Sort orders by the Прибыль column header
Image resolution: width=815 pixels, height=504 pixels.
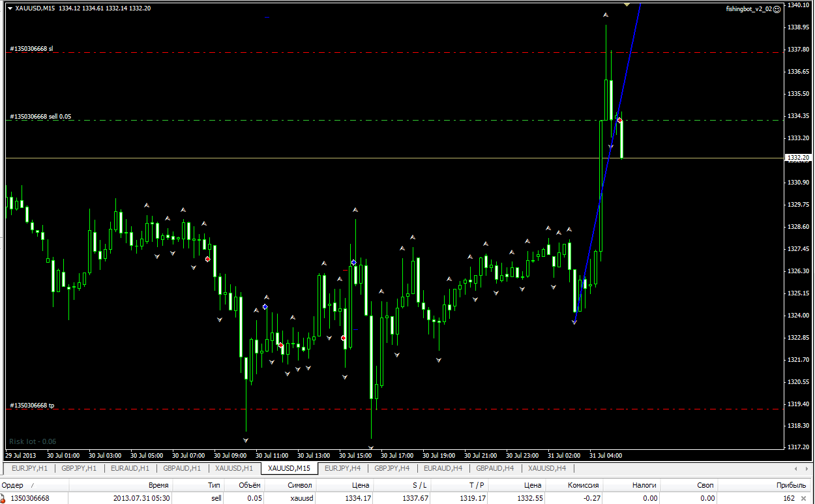(x=763, y=485)
